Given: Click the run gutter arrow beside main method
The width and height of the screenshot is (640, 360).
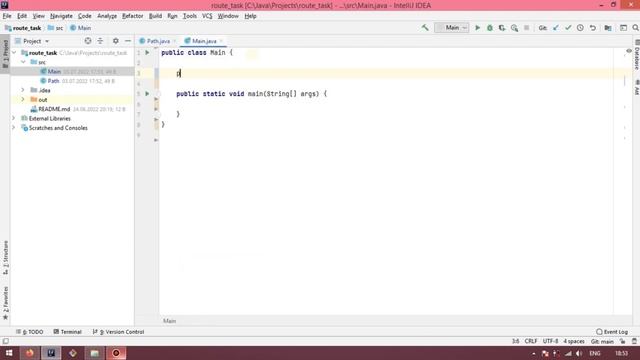Looking at the screenshot, I should pyautogui.click(x=147, y=93).
